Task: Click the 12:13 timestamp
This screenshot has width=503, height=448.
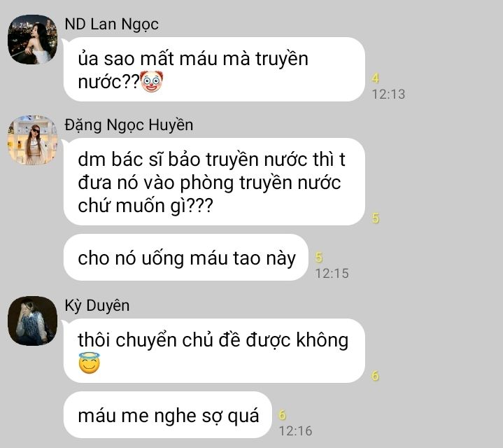Action: pyautogui.click(x=388, y=94)
